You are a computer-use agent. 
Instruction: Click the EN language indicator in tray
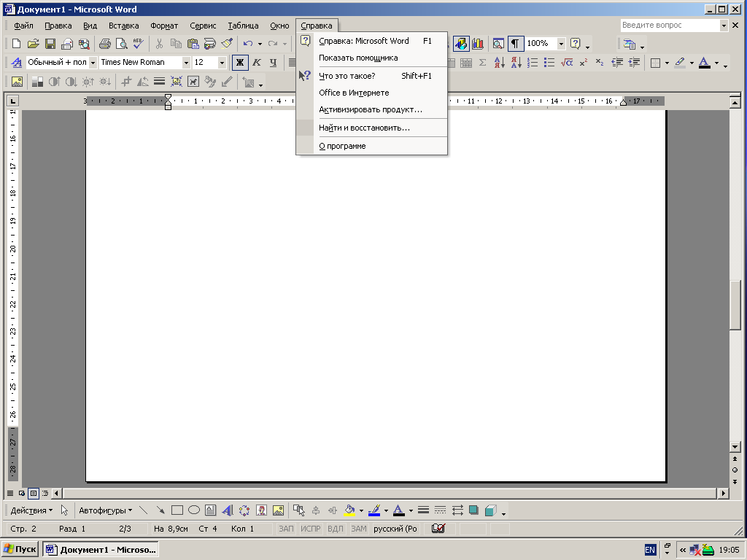pos(650,550)
